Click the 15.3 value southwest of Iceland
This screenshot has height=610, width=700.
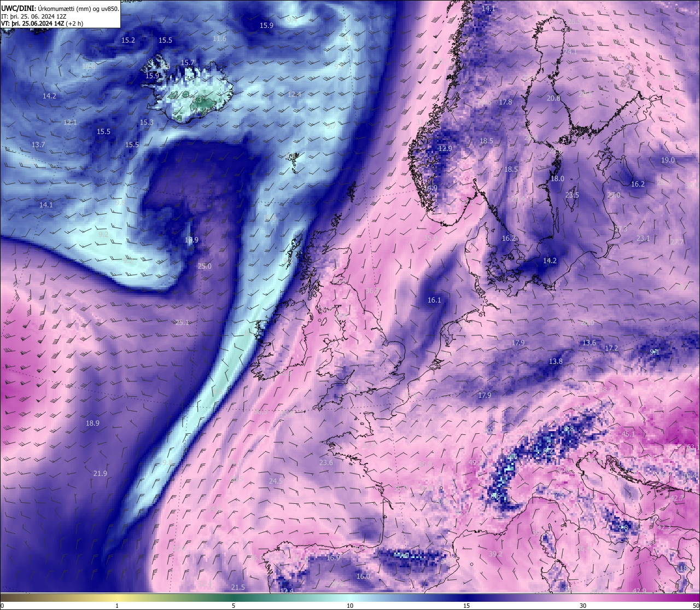[147, 123]
